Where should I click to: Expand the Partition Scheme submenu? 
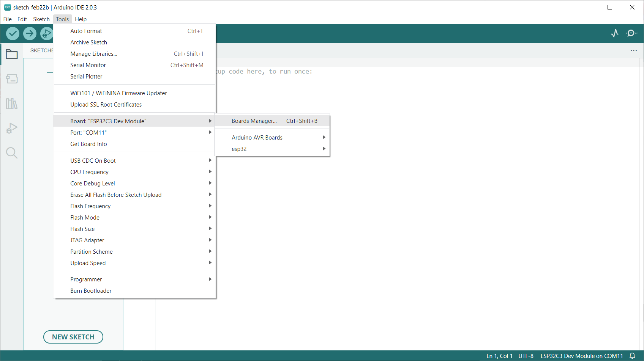click(x=135, y=252)
